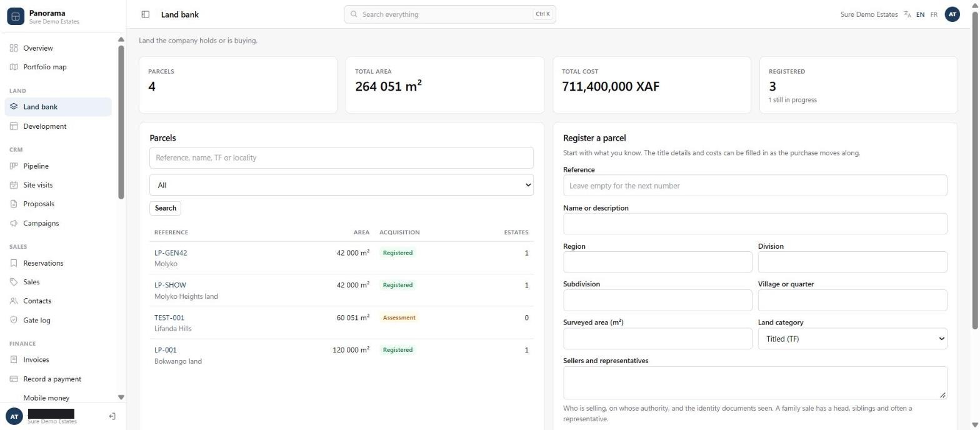Viewport: 980px width, 430px height.
Task: Switch language to FR
Action: point(934,14)
